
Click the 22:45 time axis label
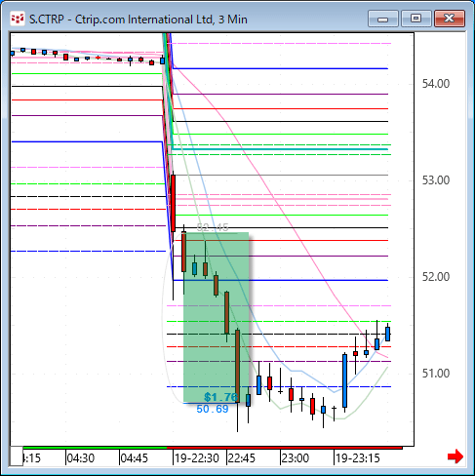pos(241,458)
